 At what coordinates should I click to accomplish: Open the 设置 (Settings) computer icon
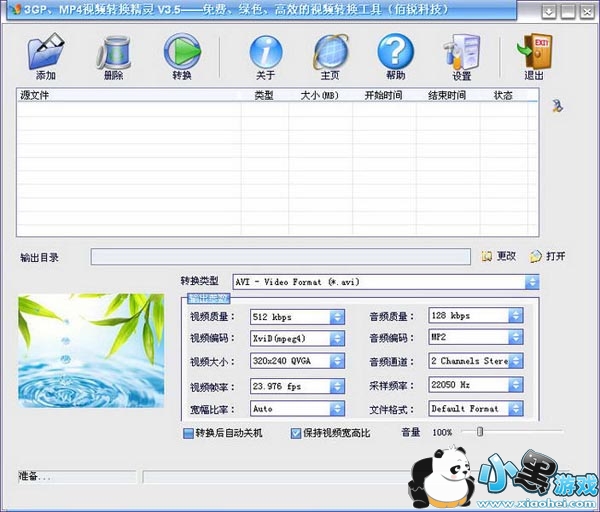click(461, 52)
